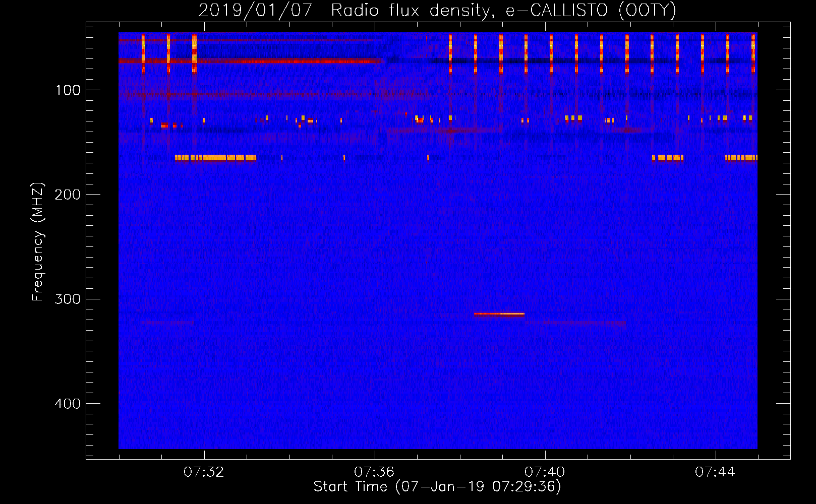Click the bright red-orange horizontal streak near 315 MHz
The width and height of the screenshot is (816, 504).
[499, 314]
